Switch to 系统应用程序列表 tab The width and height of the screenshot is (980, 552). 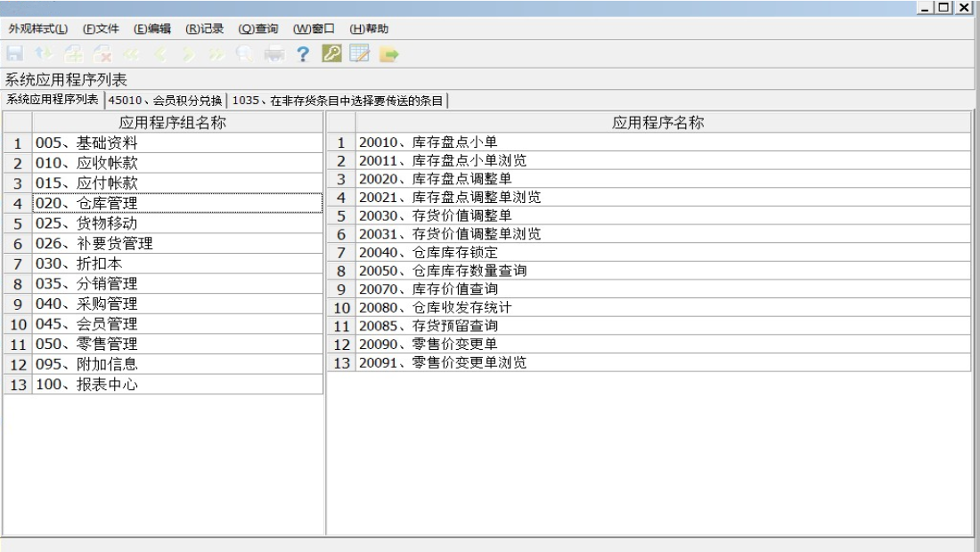pos(53,100)
